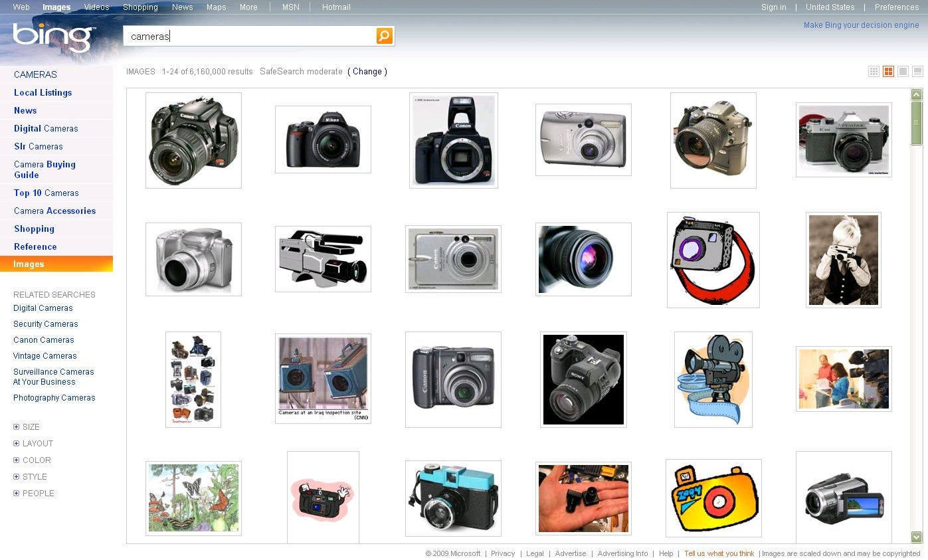Open tiny camera in hand thumbnail
Image resolution: width=928 pixels, height=560 pixels.
point(583,498)
